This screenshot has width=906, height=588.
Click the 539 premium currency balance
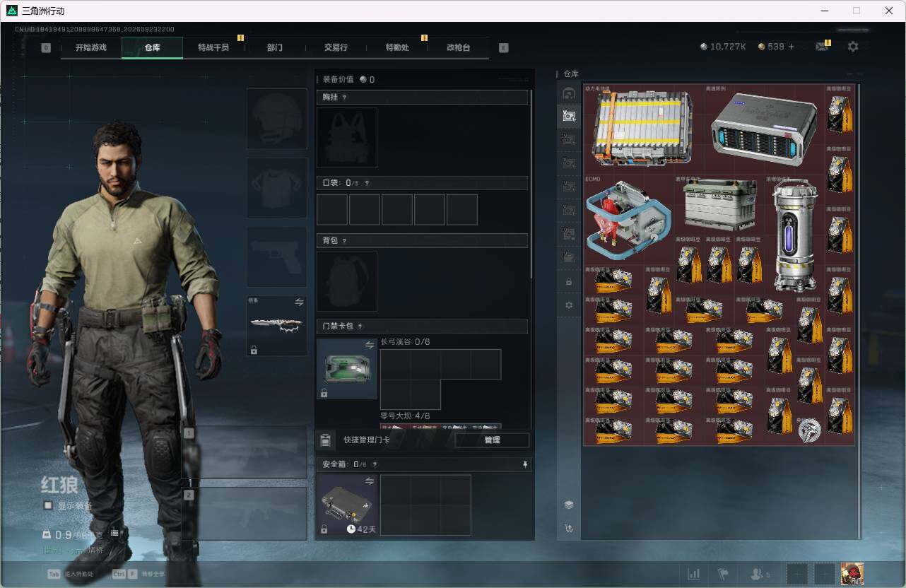click(771, 47)
